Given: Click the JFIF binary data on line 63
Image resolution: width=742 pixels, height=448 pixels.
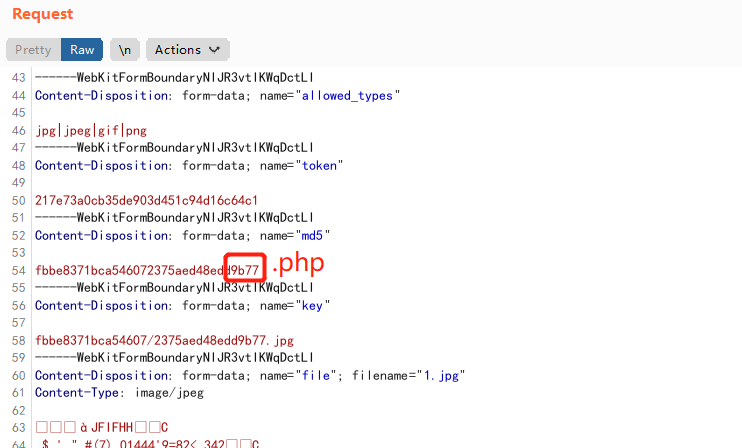Looking at the screenshot, I should [102, 428].
